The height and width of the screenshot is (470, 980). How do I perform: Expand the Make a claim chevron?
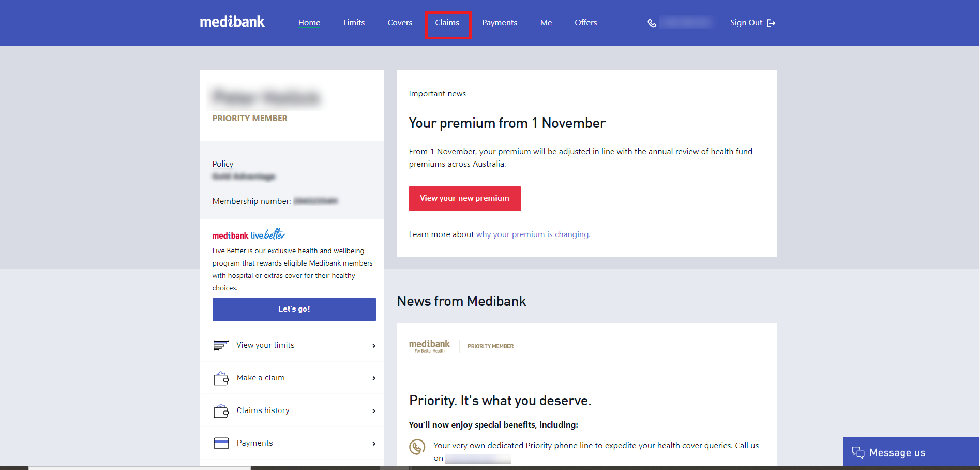tap(373, 378)
